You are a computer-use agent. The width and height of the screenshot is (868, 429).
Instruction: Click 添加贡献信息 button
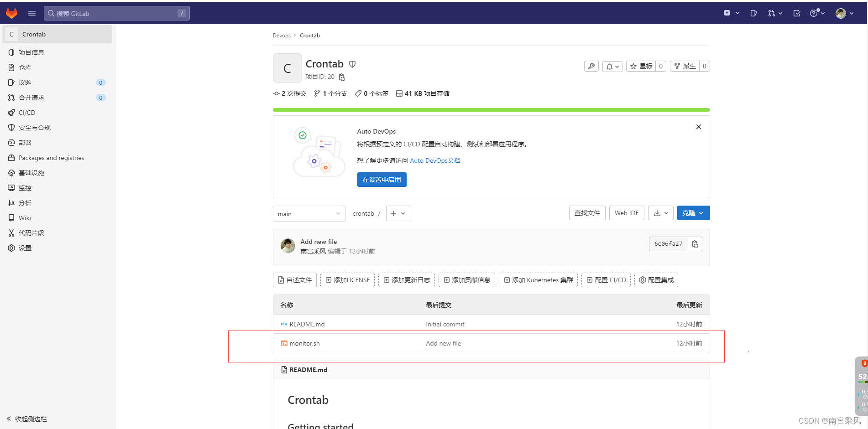pyautogui.click(x=467, y=280)
